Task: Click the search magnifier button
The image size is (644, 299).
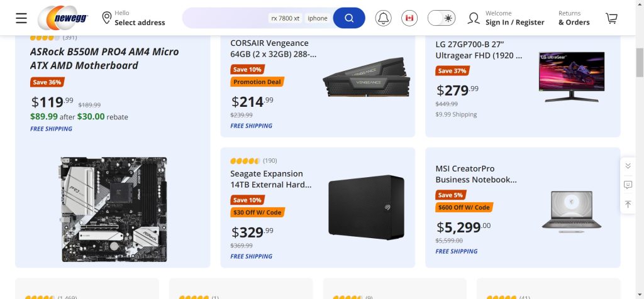Action: pos(349,18)
